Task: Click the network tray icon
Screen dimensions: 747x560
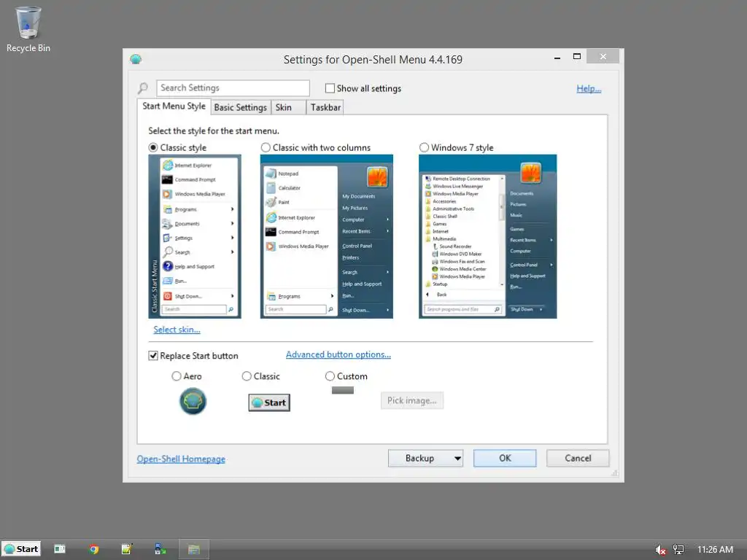Action: [x=678, y=550]
